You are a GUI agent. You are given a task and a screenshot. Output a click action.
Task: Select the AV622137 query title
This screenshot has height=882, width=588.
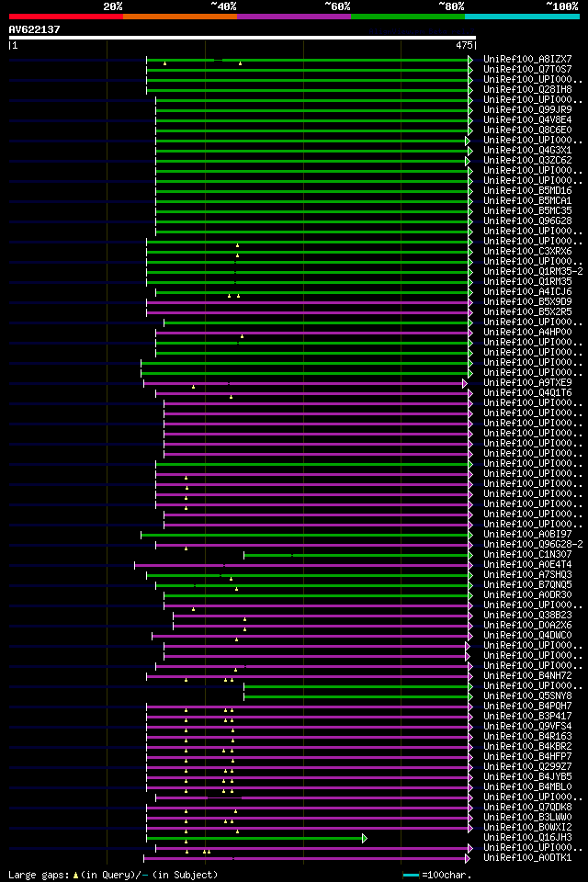[x=34, y=29]
